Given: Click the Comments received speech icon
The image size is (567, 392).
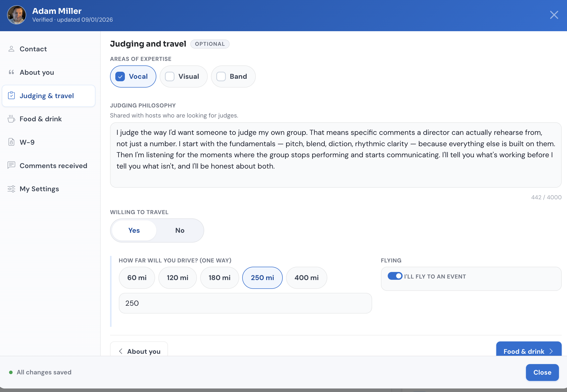Looking at the screenshot, I should [x=11, y=165].
